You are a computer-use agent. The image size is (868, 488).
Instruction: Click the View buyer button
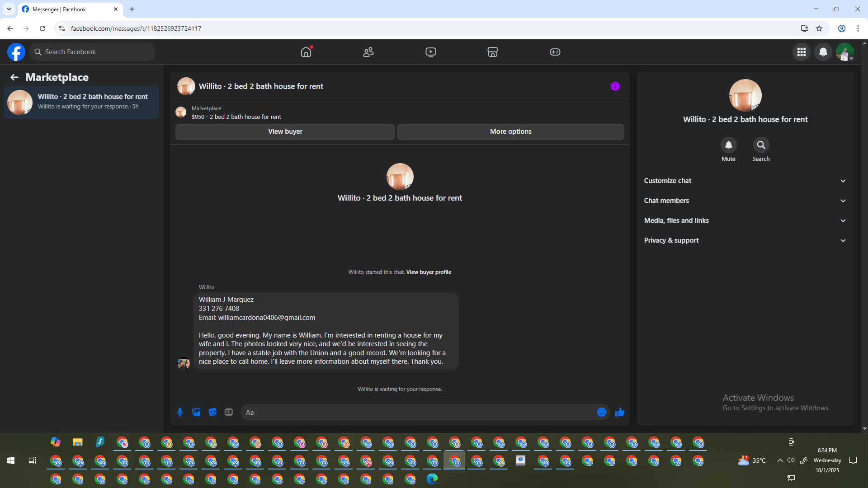285,131
